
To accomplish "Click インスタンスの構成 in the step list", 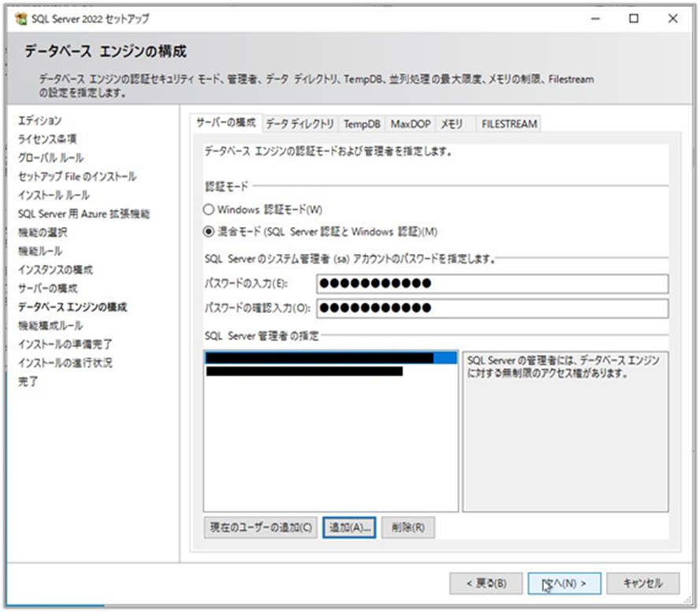I will click(55, 270).
